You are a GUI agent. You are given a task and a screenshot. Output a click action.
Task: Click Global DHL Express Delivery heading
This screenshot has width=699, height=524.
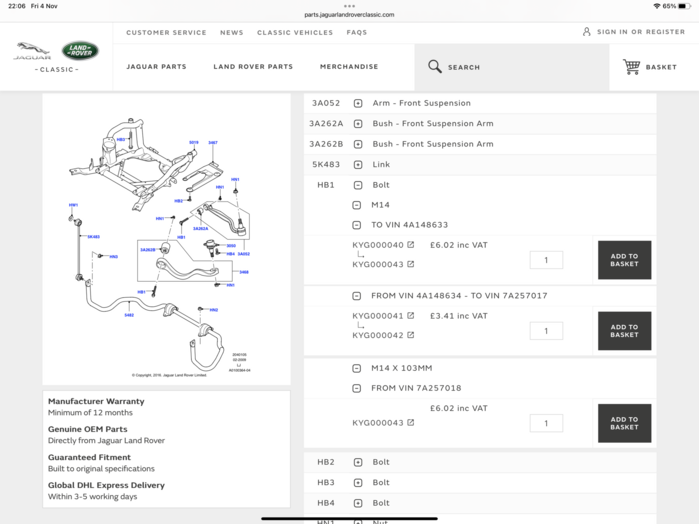click(107, 485)
